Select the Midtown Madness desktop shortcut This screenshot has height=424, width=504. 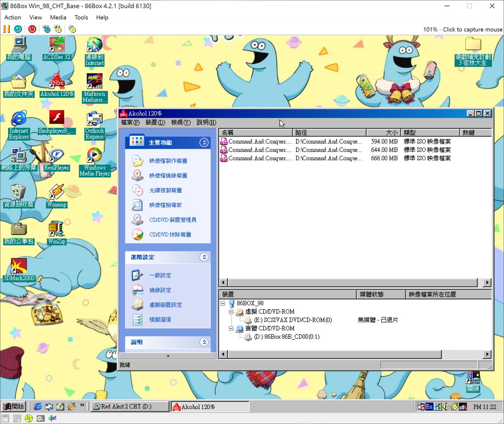coord(94,88)
